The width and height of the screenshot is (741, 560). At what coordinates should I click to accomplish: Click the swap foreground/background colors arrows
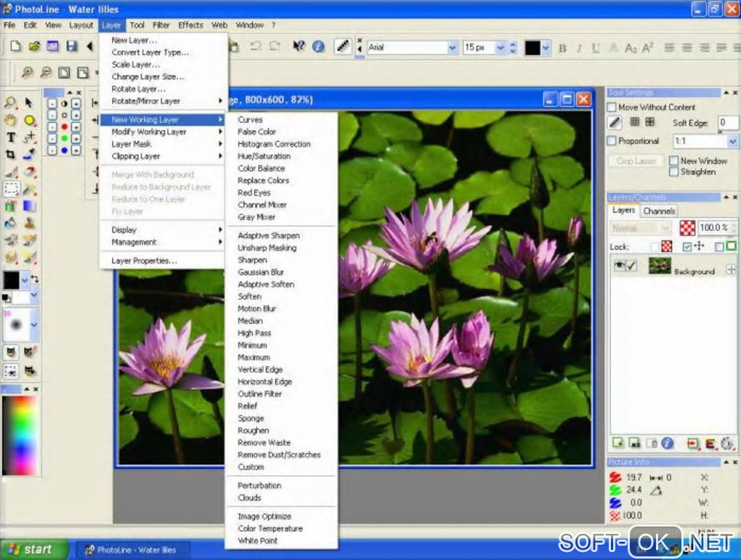(x=34, y=279)
